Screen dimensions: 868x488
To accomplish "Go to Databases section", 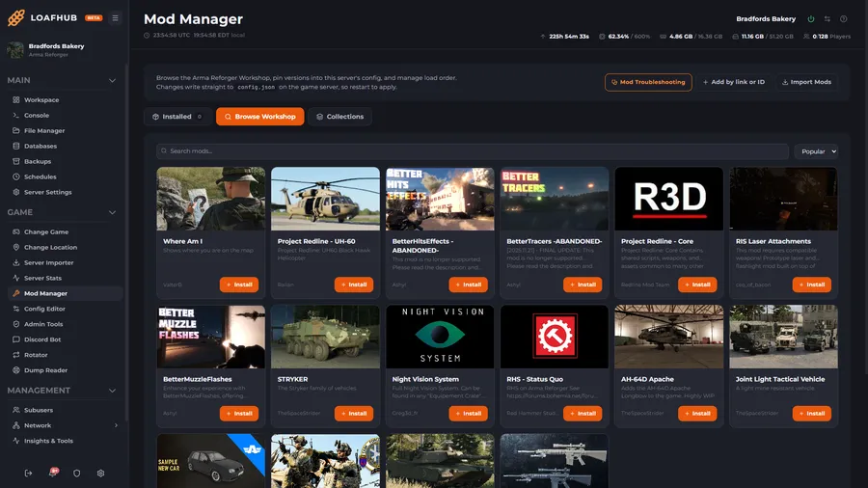I will click(65, 146).
